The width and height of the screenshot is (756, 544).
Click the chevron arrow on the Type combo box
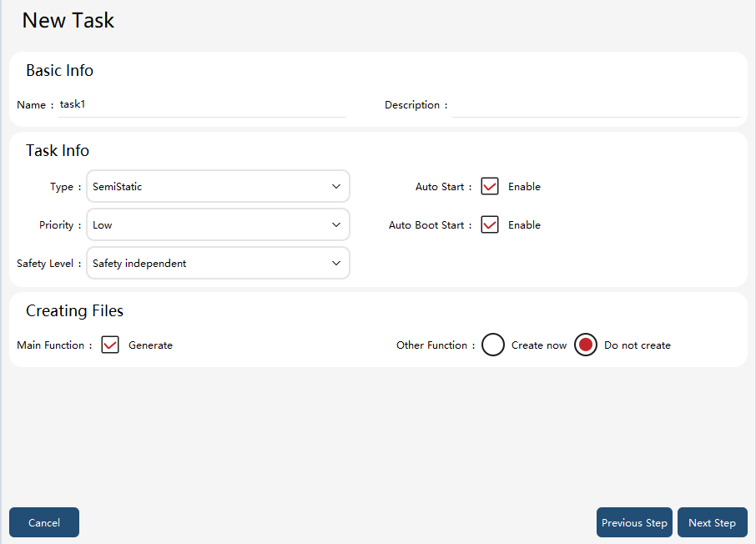[336, 186]
